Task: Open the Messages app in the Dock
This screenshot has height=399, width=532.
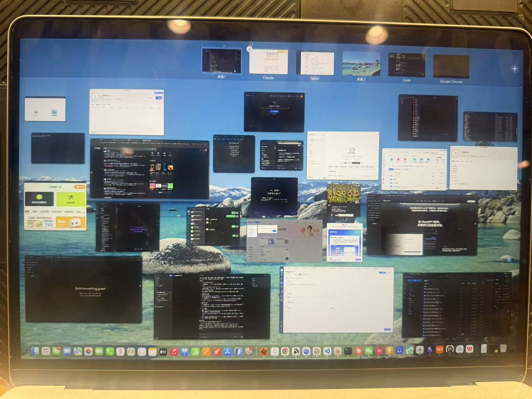Action: coord(56,351)
